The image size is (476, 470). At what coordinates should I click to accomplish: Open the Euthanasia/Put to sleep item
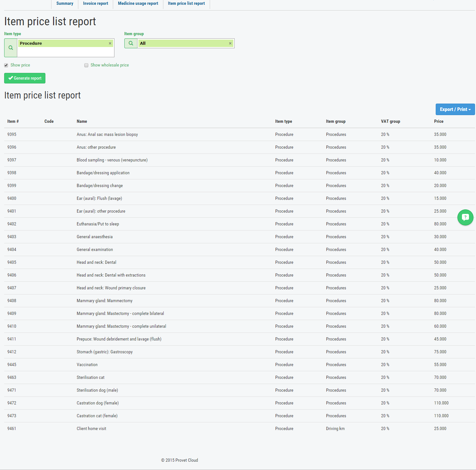(98, 224)
